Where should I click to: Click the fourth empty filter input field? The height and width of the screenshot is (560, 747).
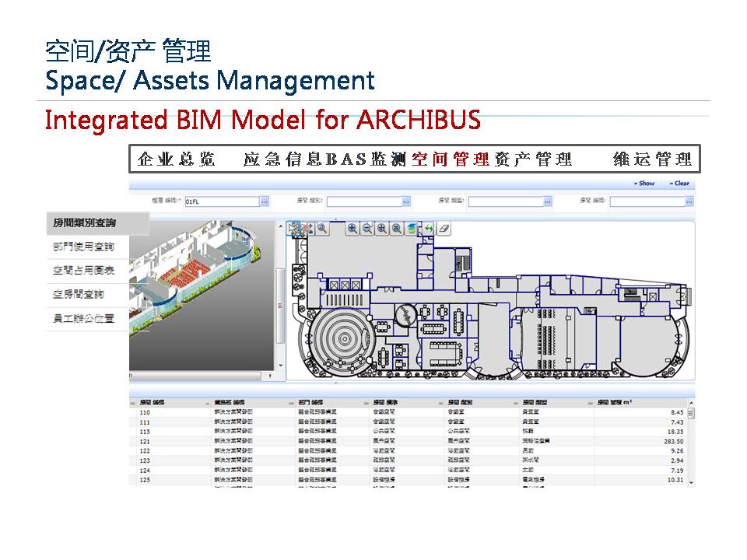click(647, 202)
